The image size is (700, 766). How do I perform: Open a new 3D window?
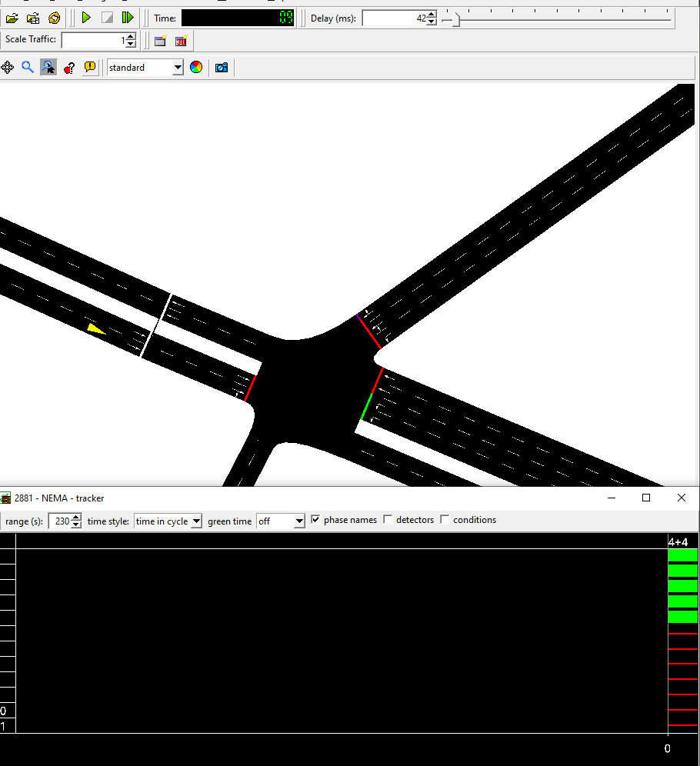[181, 41]
